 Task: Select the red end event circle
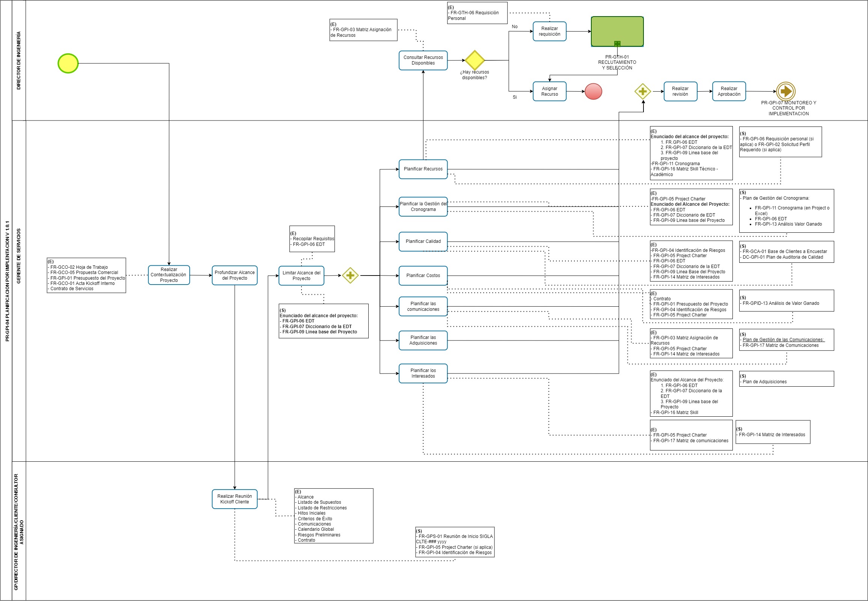[594, 92]
